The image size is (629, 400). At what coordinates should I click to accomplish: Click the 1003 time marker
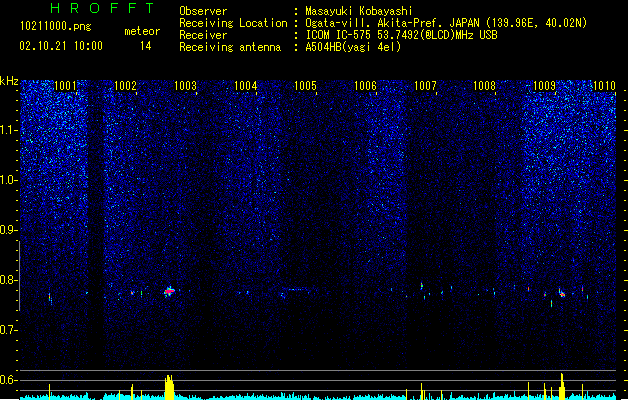point(185,86)
